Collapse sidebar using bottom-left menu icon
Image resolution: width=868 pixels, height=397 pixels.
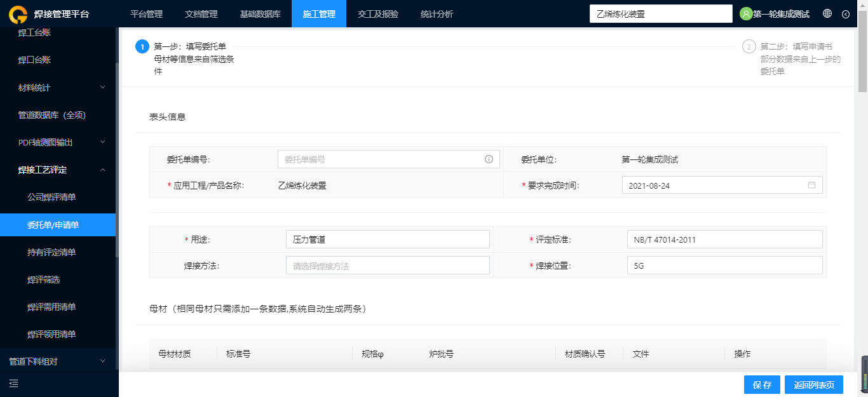(x=14, y=383)
